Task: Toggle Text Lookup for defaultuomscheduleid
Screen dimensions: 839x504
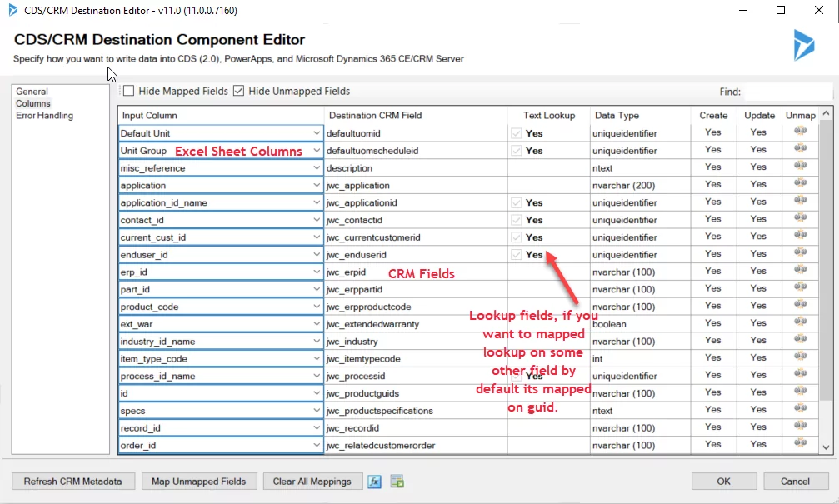Action: (516, 151)
